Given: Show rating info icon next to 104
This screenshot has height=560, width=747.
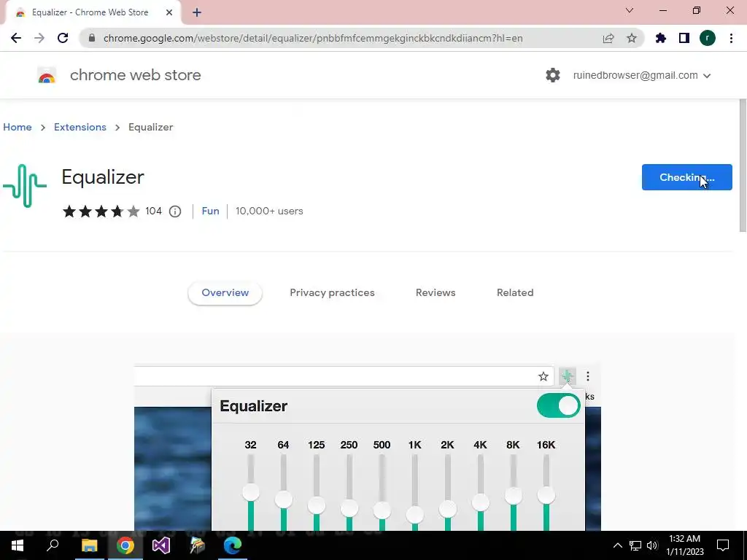Looking at the screenshot, I should pos(175,211).
